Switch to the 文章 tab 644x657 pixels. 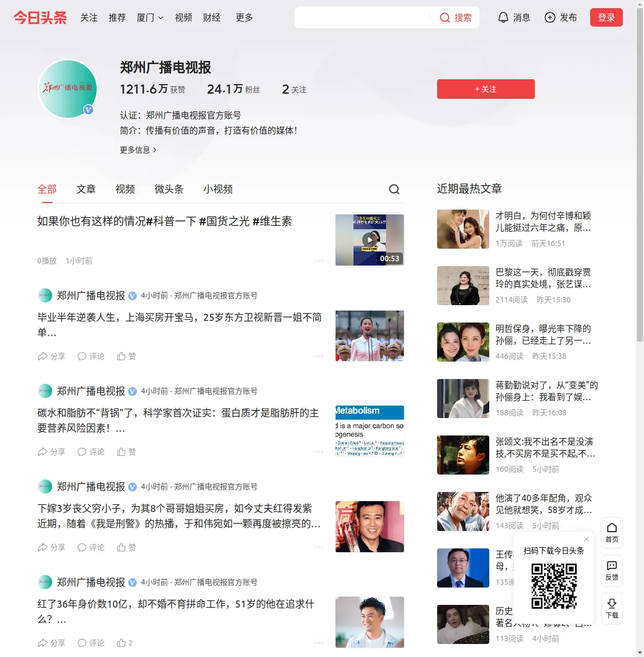[x=86, y=189]
